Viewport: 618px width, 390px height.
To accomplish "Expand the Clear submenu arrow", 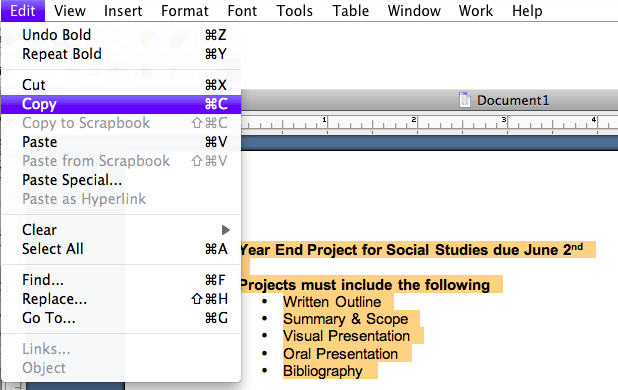I will [x=225, y=230].
